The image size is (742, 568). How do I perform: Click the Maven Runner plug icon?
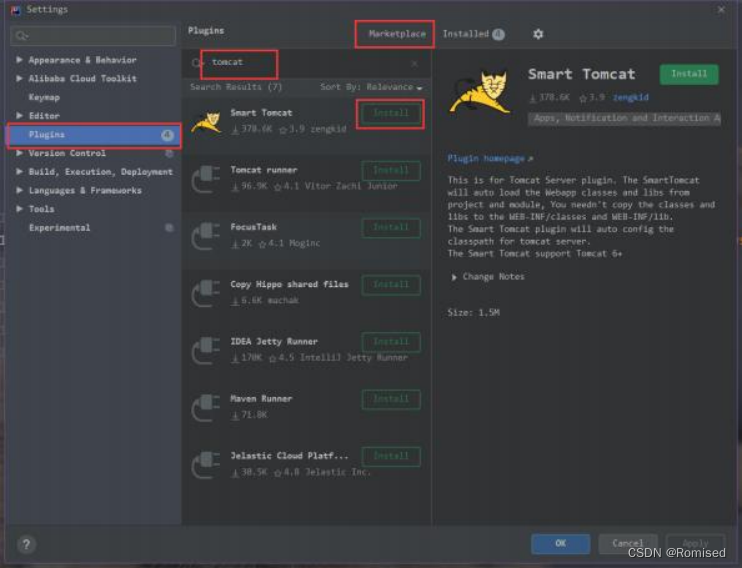[206, 408]
